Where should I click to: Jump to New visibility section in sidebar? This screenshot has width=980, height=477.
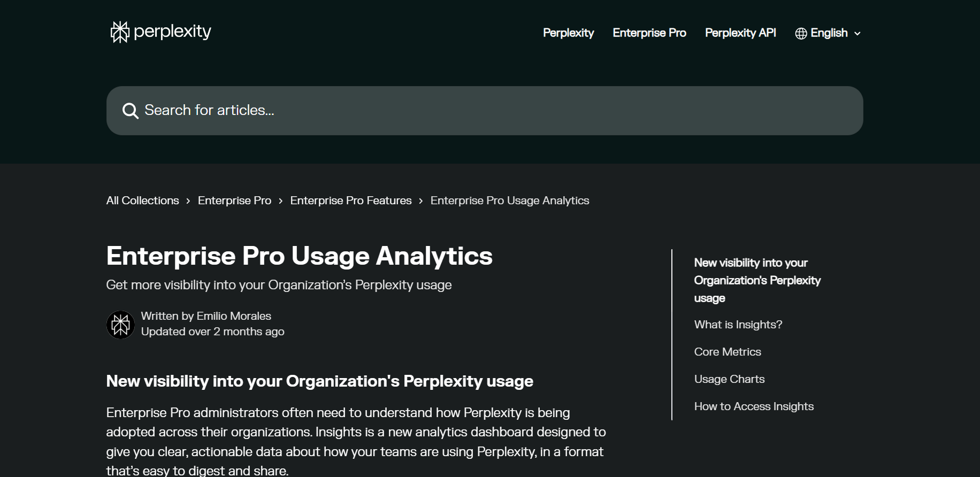(x=757, y=280)
